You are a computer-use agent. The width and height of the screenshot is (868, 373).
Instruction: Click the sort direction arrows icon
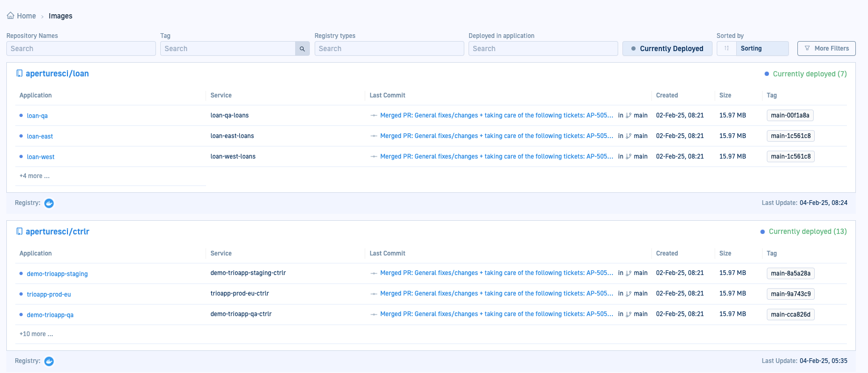coord(726,48)
